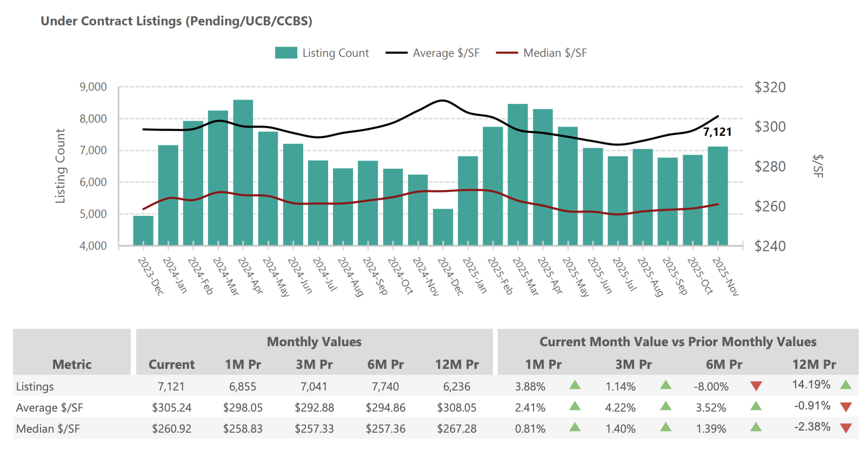The image size is (868, 450).
Task: Click the red down arrow beside Average $/SF -0.91%
Action: click(x=846, y=407)
